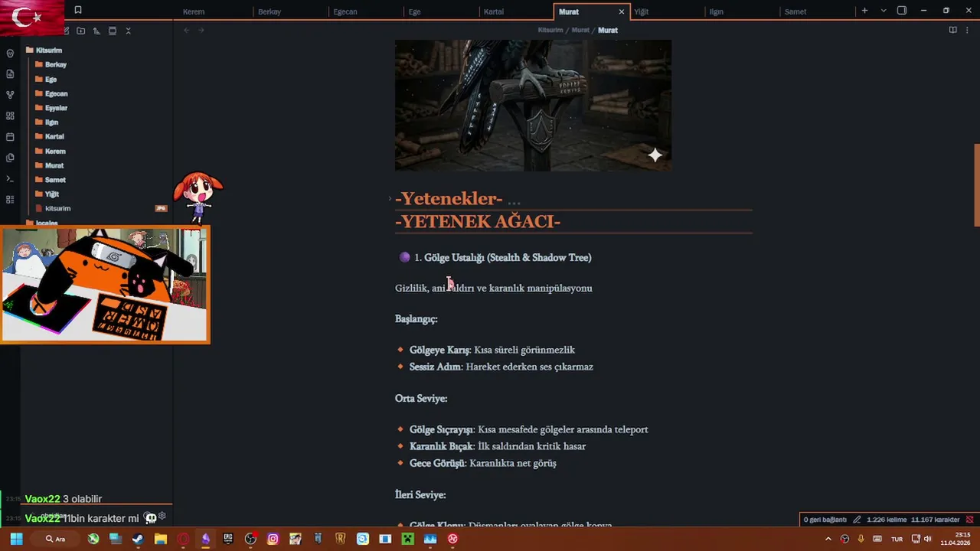This screenshot has width=980, height=551.
Task: Open the Windows Start menu
Action: click(x=16, y=539)
